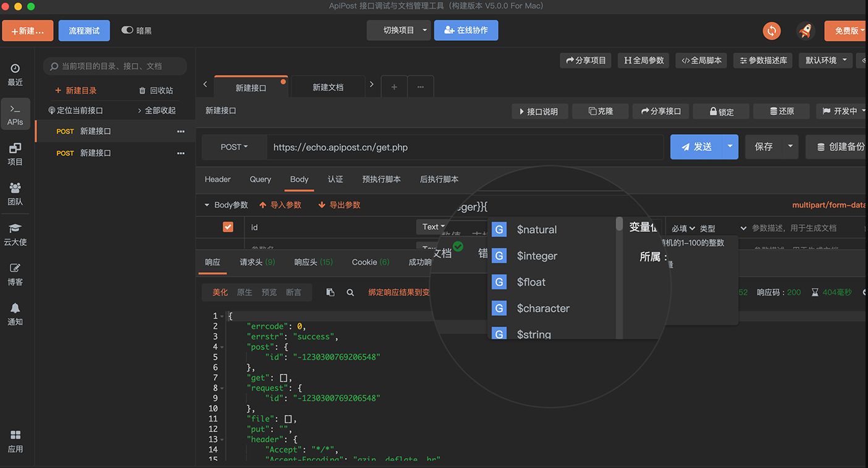Screen dimensions: 868x468
Task: Click the orange sync refresh icon
Action: (x=771, y=30)
